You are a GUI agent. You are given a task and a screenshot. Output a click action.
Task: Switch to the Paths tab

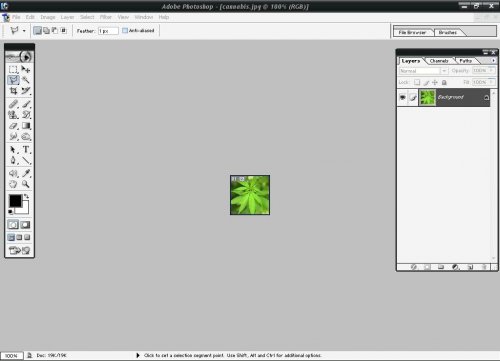coord(465,61)
